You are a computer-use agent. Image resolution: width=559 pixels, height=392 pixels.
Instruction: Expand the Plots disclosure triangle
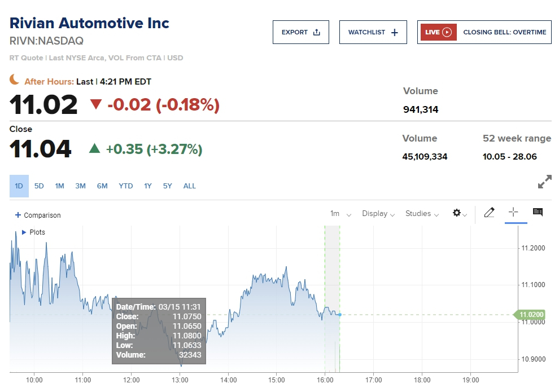click(24, 232)
